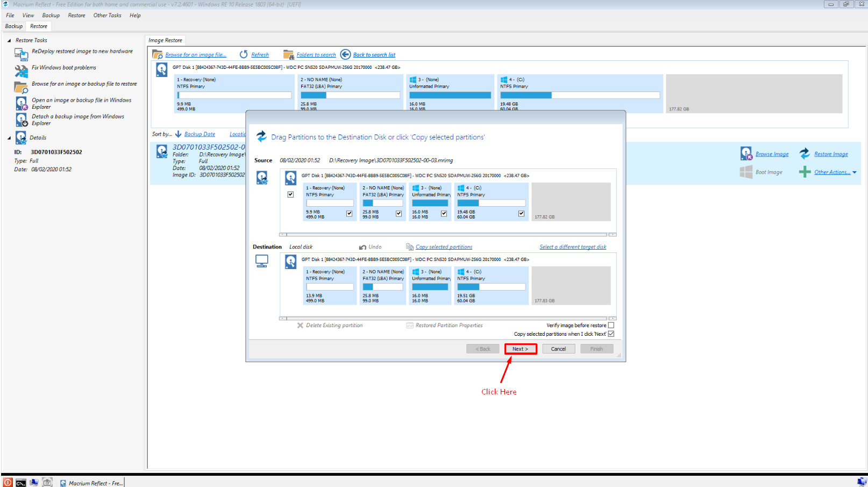Click Open an image in Windows Explorer icon
Viewport: 868px width, 487px height.
21,103
